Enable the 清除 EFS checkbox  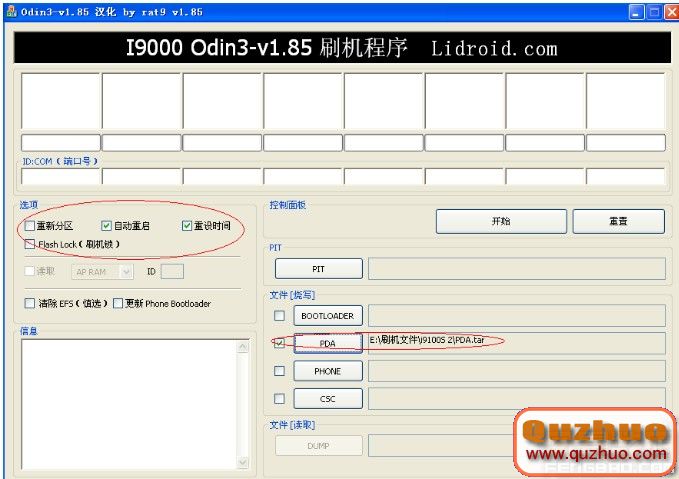(30, 303)
